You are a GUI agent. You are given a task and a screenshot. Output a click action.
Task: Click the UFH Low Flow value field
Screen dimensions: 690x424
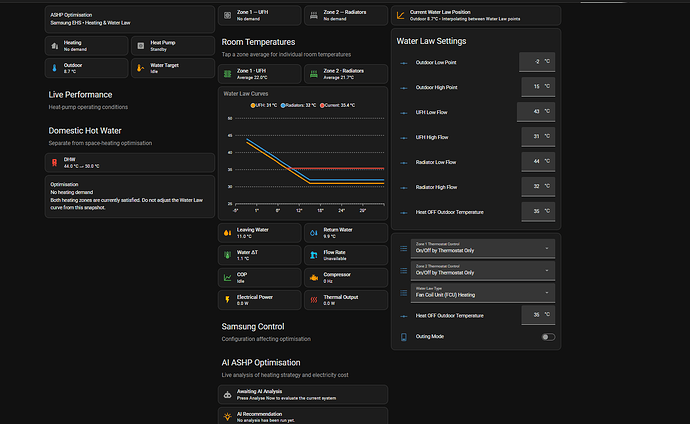point(536,112)
